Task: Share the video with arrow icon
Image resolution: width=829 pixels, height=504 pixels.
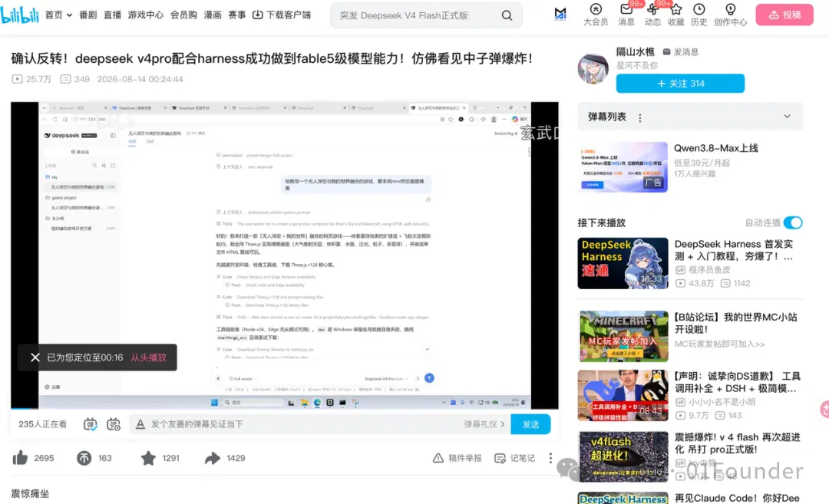Action: tap(213, 458)
